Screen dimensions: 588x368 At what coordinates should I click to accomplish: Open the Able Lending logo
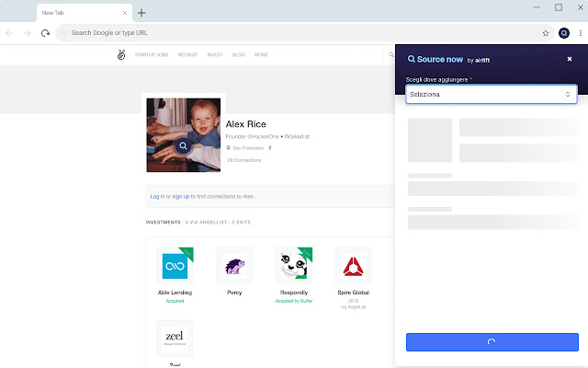point(175,266)
